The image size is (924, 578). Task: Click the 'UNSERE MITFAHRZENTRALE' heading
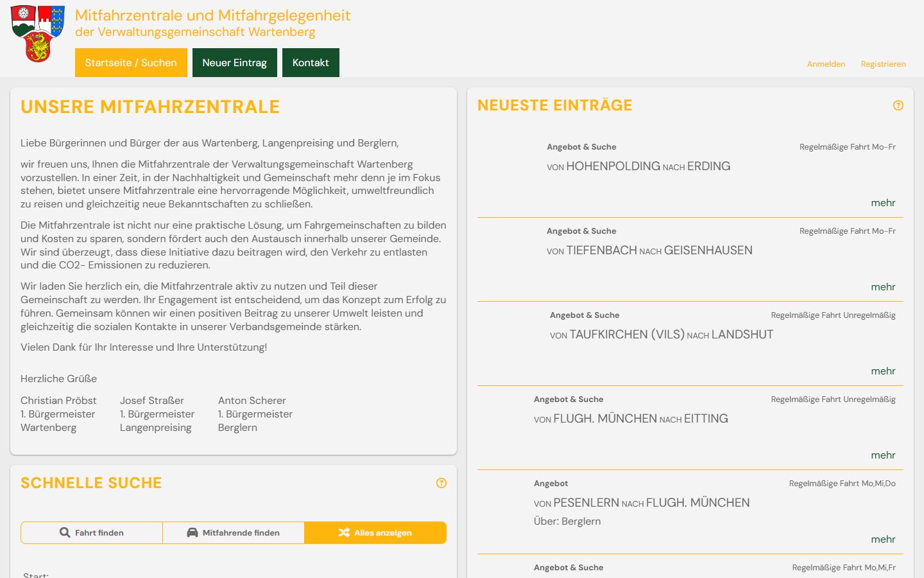[150, 107]
